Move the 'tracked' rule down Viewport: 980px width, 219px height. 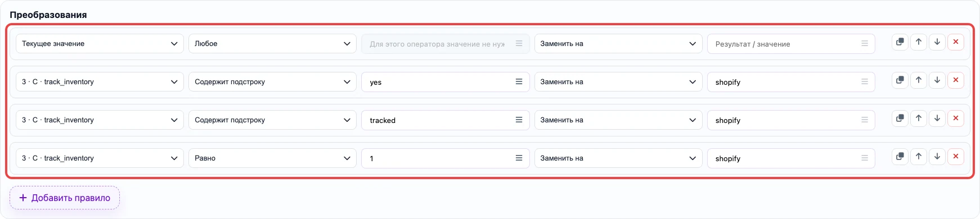(937, 118)
